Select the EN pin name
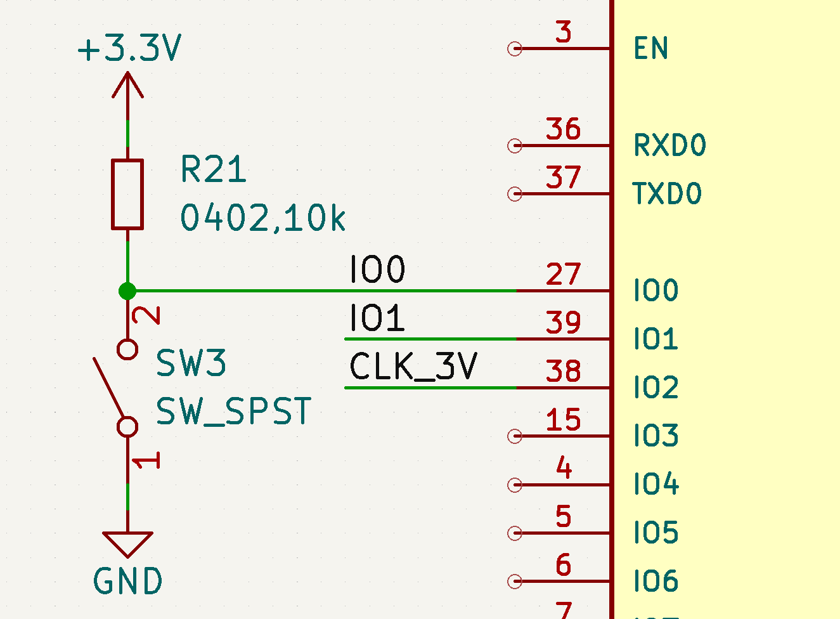 (x=651, y=49)
